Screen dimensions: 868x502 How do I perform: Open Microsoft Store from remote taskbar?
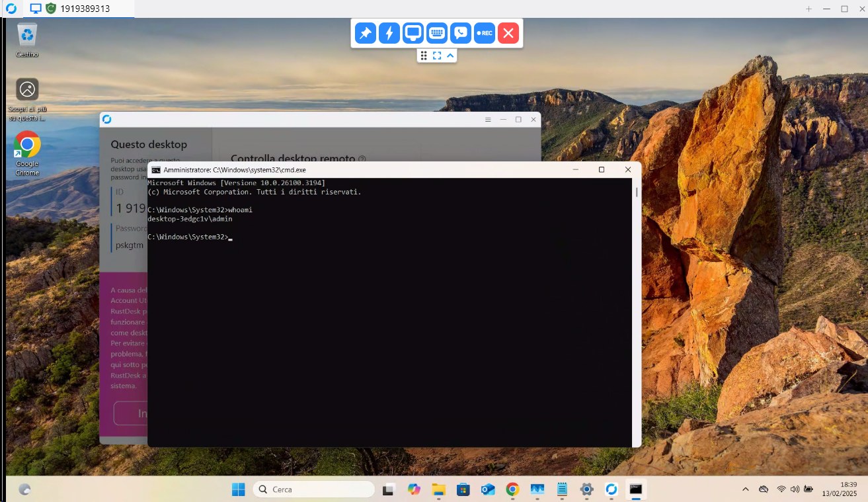click(x=463, y=489)
